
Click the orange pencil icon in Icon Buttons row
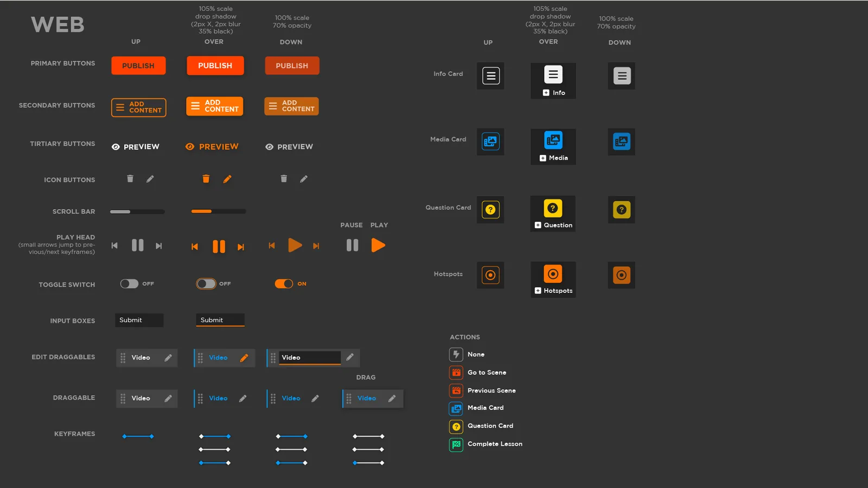227,179
